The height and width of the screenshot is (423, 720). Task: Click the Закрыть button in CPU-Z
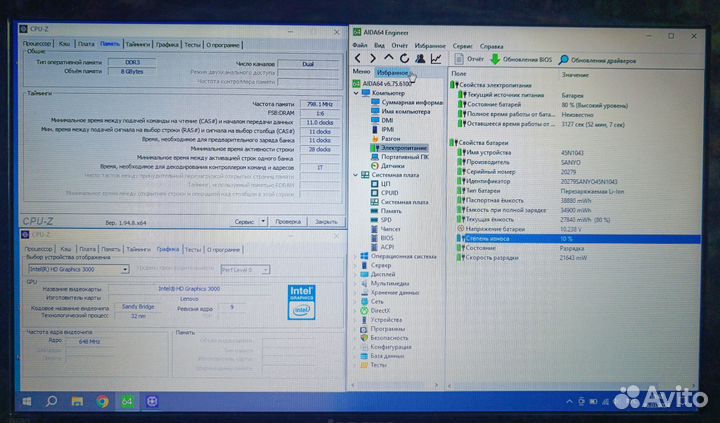click(326, 222)
